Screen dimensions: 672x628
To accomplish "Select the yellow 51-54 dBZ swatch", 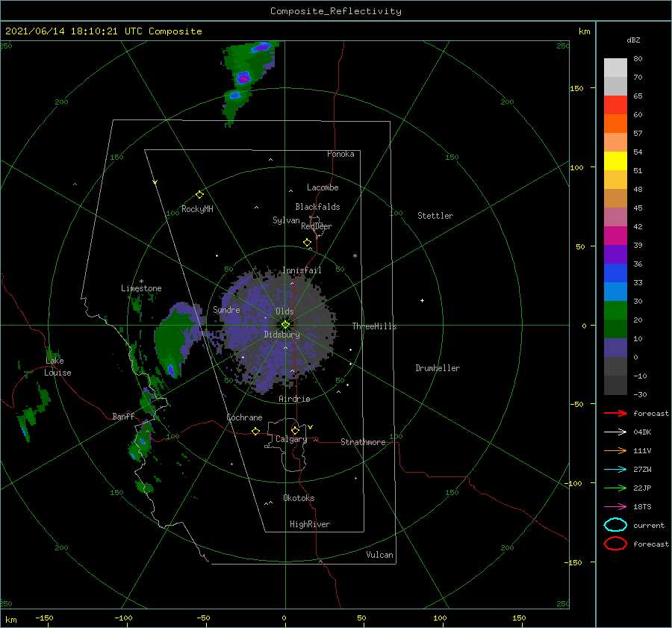I will tap(615, 161).
